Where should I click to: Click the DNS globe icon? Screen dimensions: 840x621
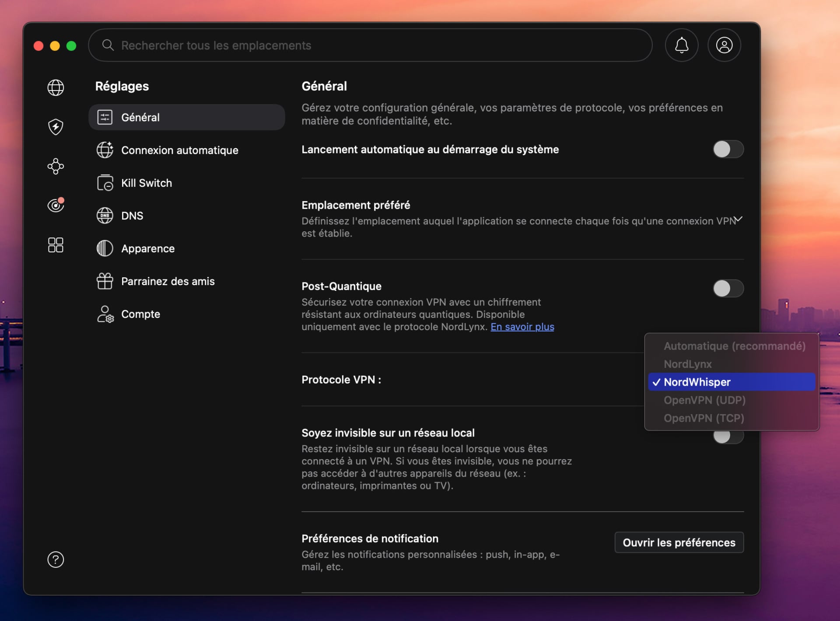point(105,216)
